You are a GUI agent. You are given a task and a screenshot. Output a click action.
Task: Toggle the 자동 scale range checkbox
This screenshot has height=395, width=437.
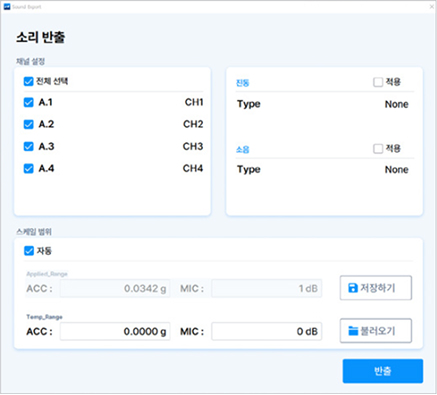pyautogui.click(x=29, y=251)
